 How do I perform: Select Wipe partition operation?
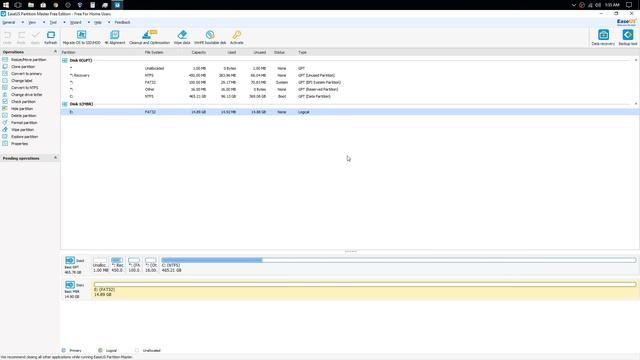point(18,129)
